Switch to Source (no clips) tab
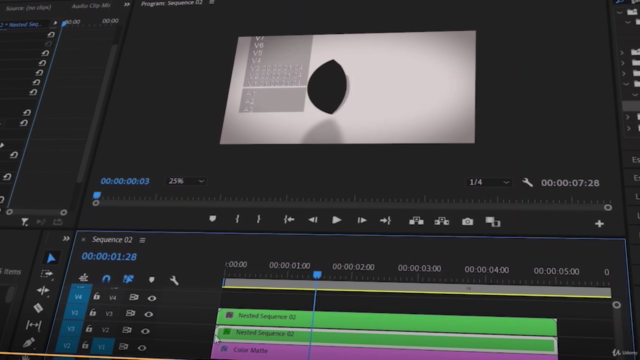 (29, 8)
